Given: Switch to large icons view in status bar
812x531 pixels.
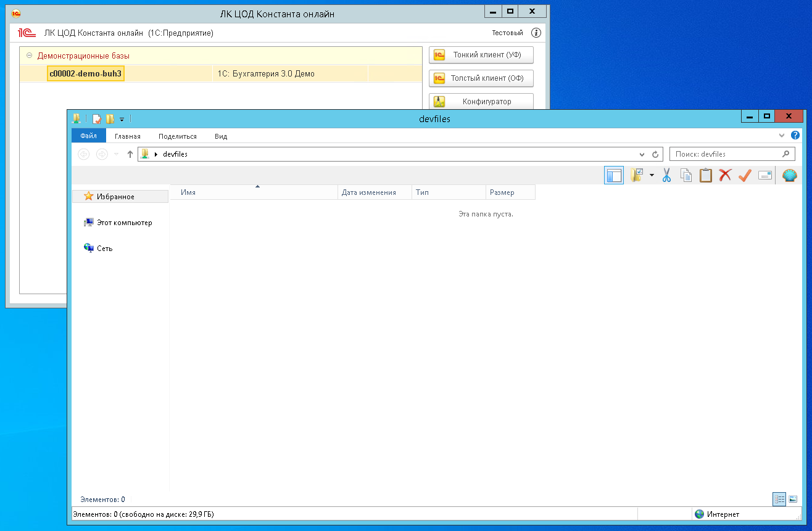Looking at the screenshot, I should pos(793,499).
